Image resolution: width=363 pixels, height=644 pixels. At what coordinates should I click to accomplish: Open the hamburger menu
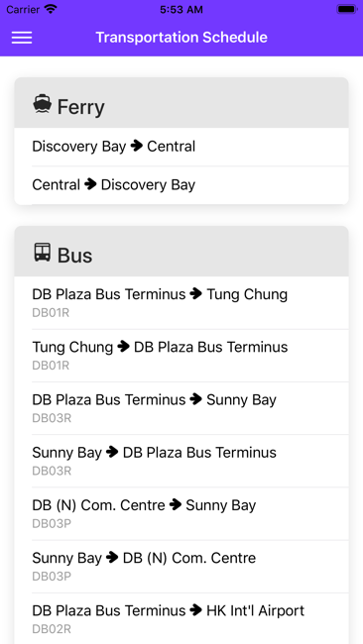[x=22, y=38]
